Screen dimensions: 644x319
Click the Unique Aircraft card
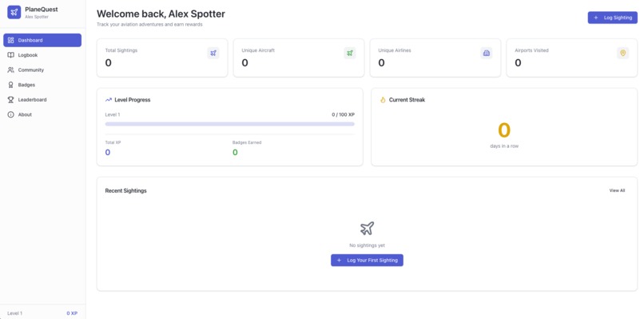299,58
